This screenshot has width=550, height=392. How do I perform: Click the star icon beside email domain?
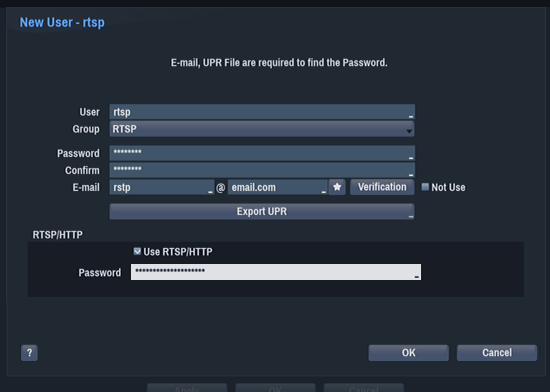pos(337,187)
